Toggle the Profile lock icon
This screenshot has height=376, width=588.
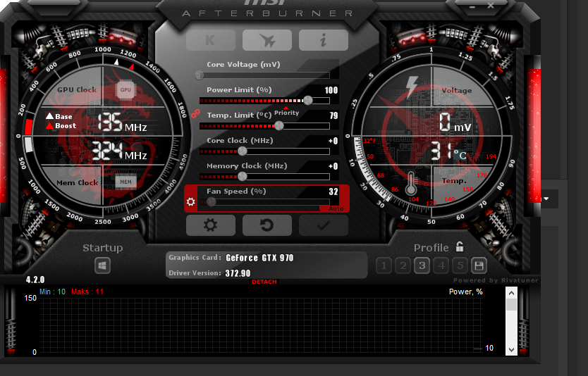pos(460,246)
